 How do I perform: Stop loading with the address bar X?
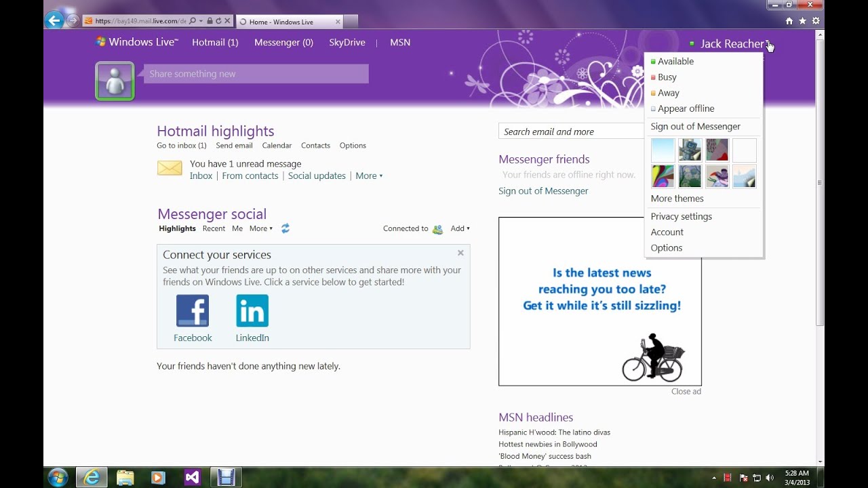(x=227, y=21)
